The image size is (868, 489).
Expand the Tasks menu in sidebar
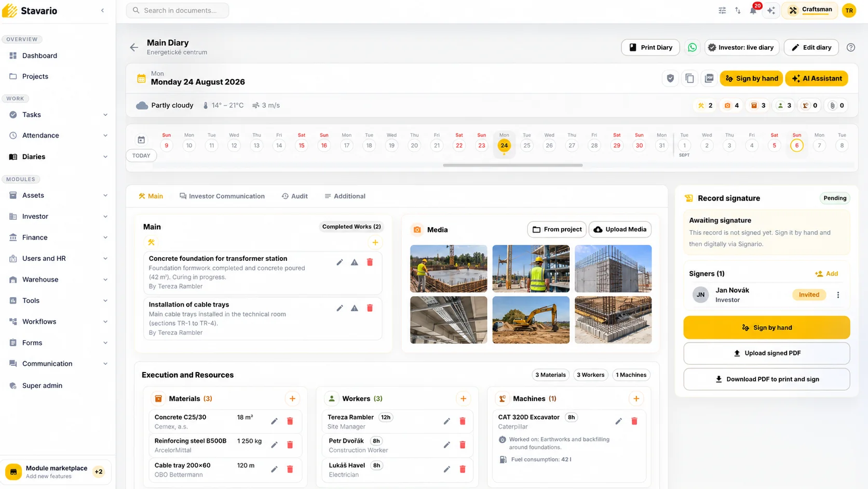point(105,115)
